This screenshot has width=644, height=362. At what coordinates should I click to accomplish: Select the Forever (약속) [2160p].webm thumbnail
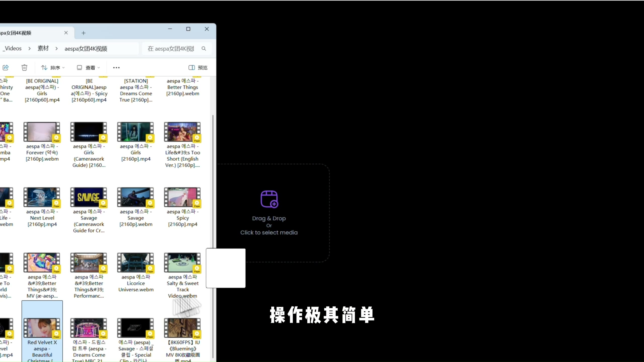(42, 132)
